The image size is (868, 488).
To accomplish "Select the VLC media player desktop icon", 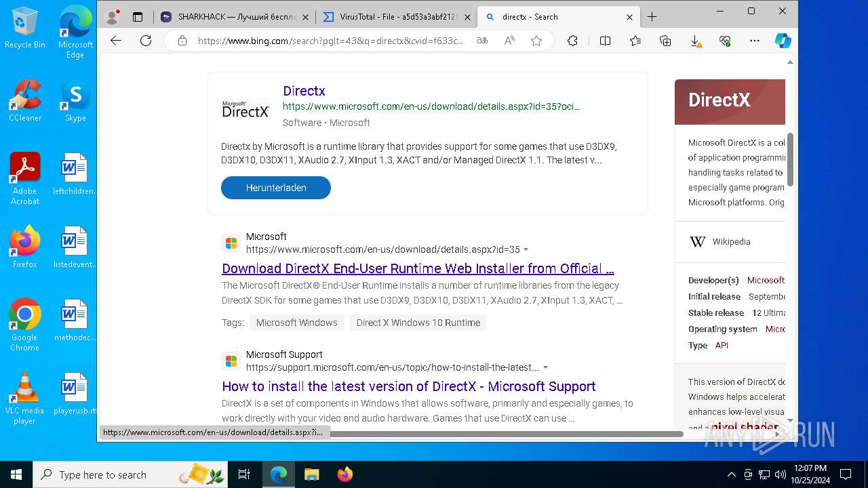I will click(25, 399).
